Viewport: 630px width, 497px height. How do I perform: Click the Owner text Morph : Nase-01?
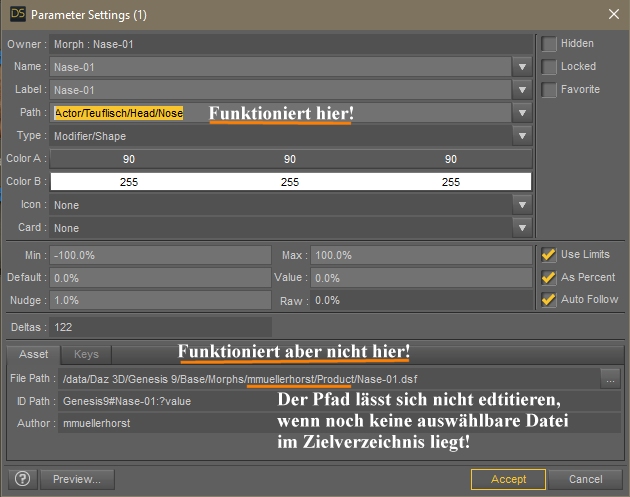tap(94, 44)
